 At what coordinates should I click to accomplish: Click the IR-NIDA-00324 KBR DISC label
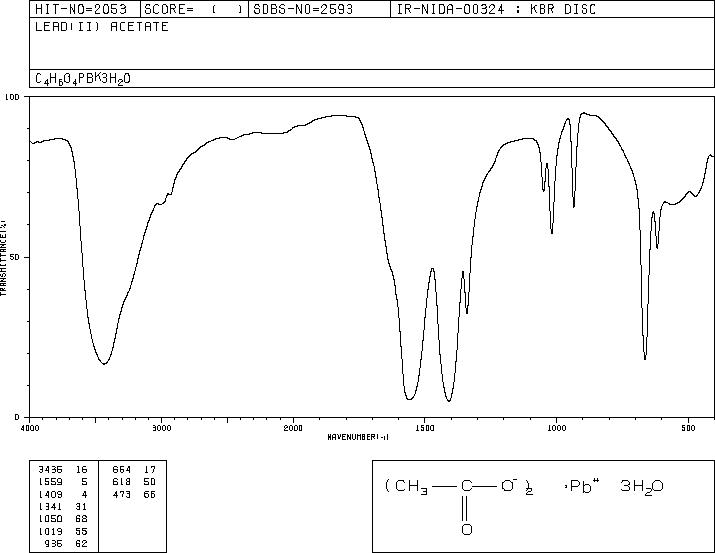(x=496, y=9)
